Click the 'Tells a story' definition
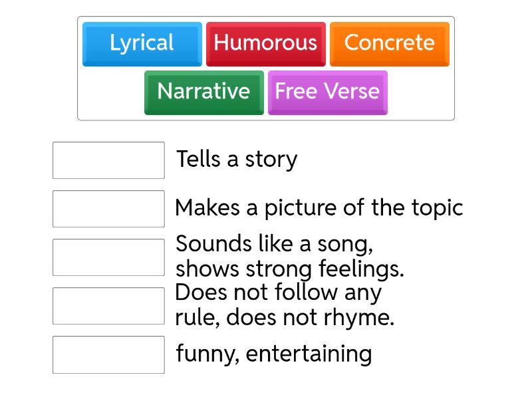The height and width of the screenshot is (399, 532). tap(236, 160)
